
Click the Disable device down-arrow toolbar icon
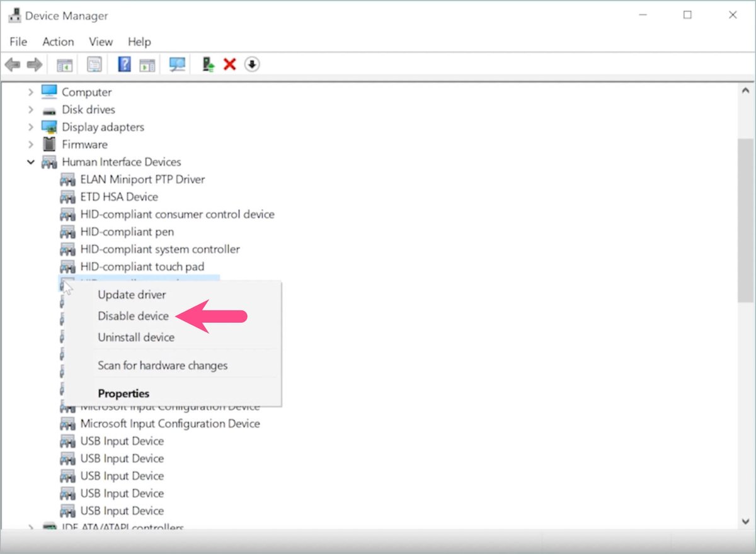coord(251,64)
